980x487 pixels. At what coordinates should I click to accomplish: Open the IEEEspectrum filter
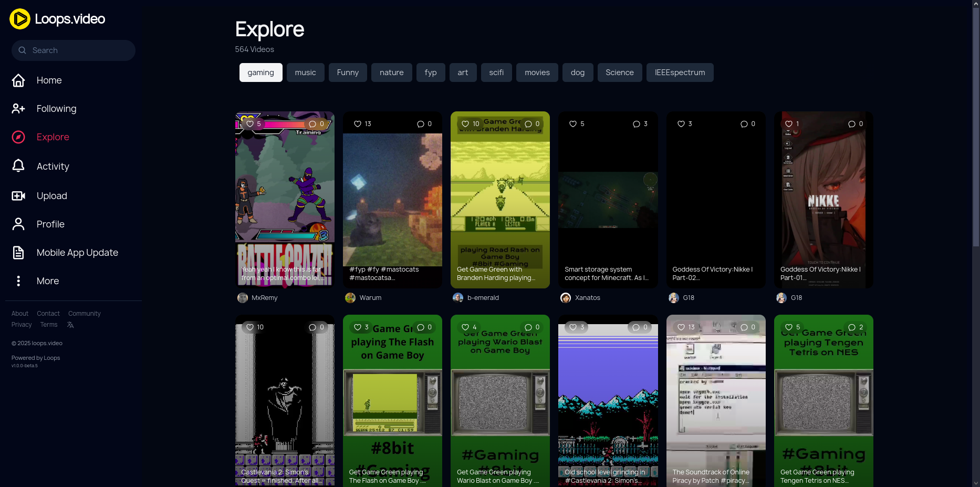click(680, 72)
